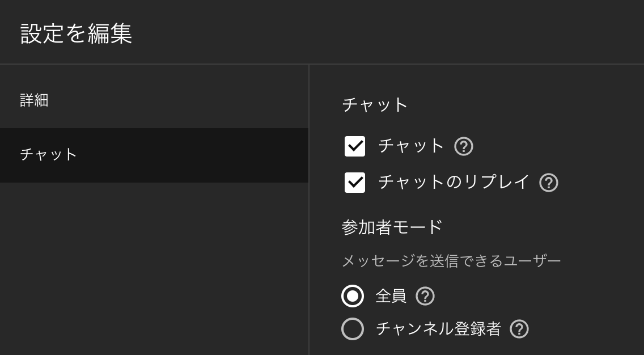View help info for the 全員 option
Image resolution: width=644 pixels, height=355 pixels.
point(425,296)
